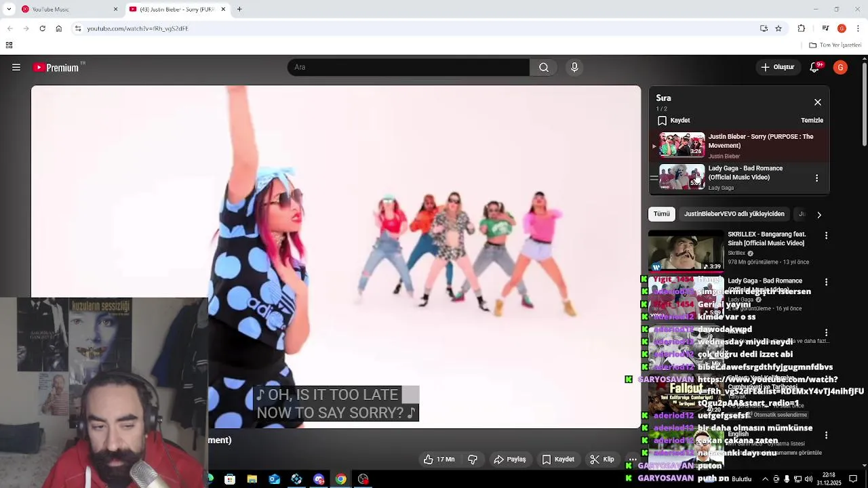Open the Chrome three-dot menu
This screenshot has width=868, height=488.
click(858, 28)
